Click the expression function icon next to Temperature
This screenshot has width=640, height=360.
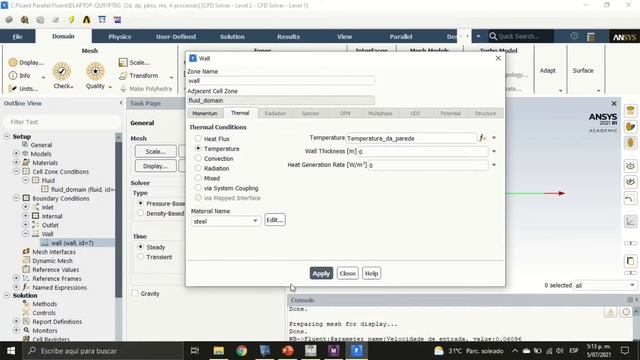click(483, 138)
